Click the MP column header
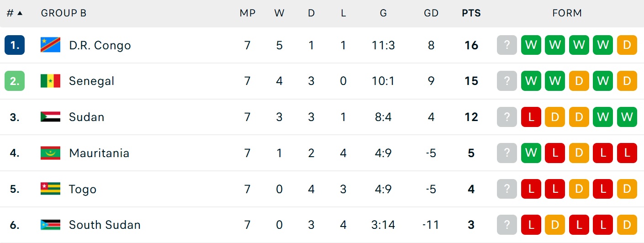The image size is (644, 243). point(248,13)
